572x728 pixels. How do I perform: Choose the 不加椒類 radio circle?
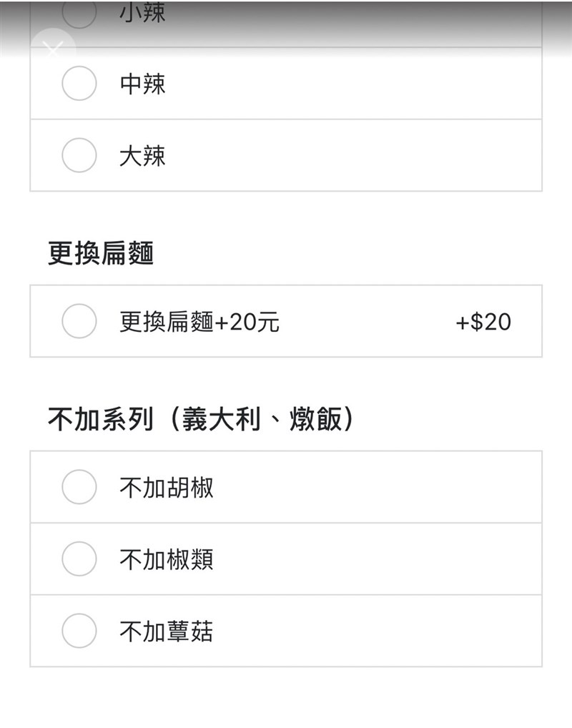tap(79, 559)
